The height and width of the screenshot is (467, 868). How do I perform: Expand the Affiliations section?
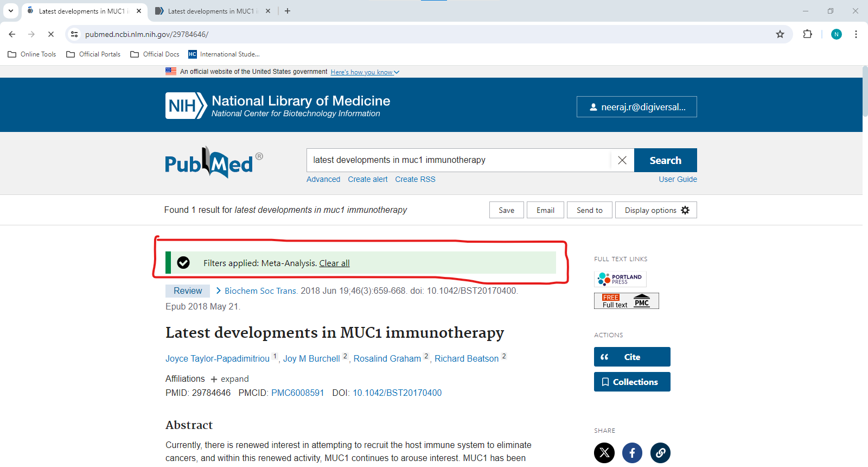pos(229,379)
